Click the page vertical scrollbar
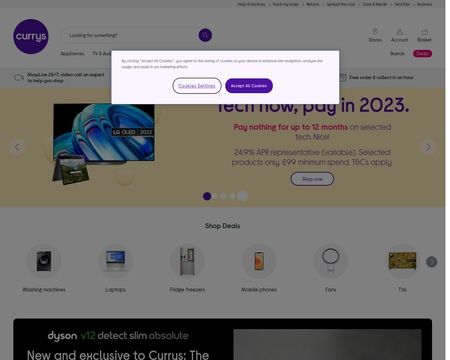 coord(448,180)
